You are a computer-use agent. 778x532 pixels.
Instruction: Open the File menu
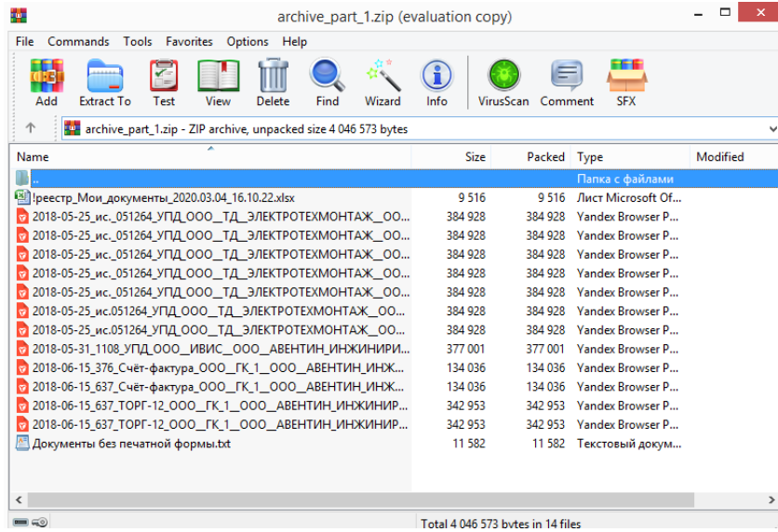click(25, 42)
